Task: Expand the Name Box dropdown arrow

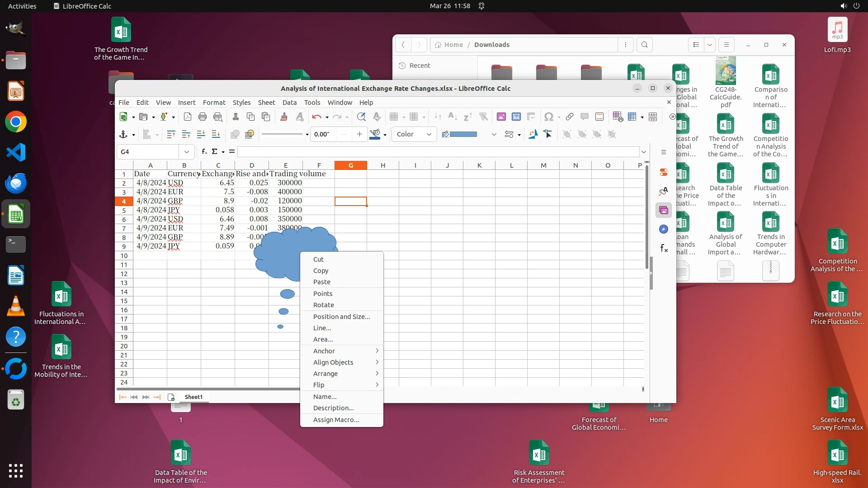Action: tap(186, 152)
